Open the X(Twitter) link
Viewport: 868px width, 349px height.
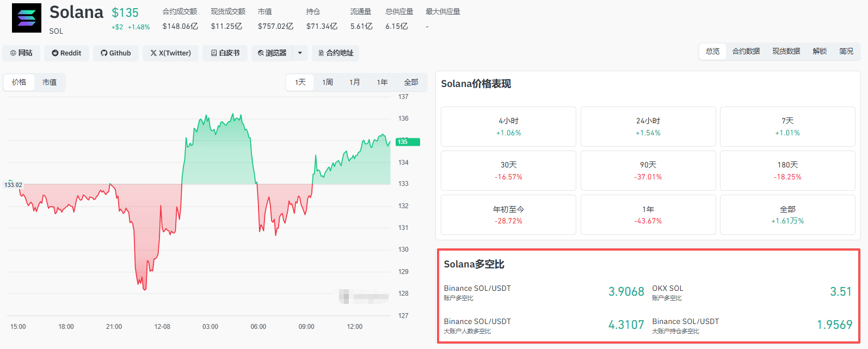(170, 53)
